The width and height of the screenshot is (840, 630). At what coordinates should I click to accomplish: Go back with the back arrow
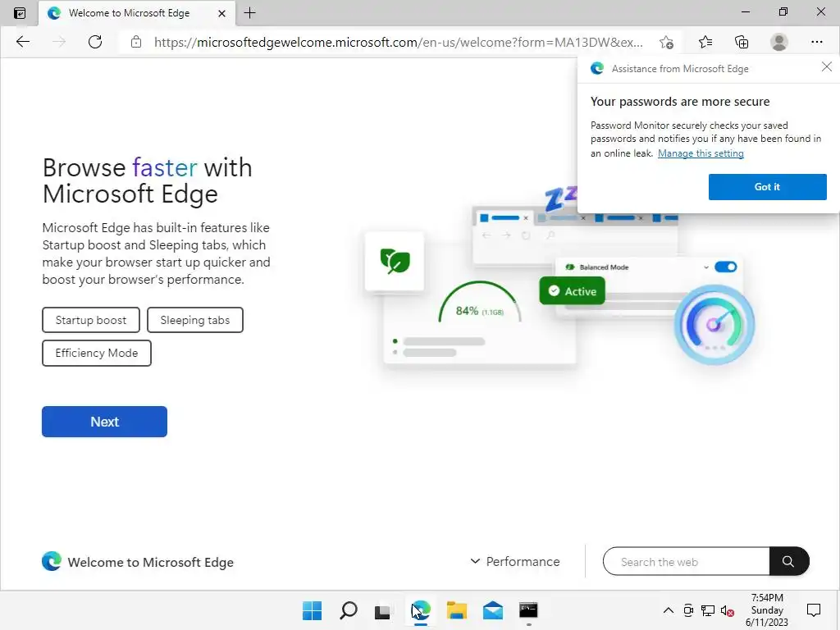[23, 42]
